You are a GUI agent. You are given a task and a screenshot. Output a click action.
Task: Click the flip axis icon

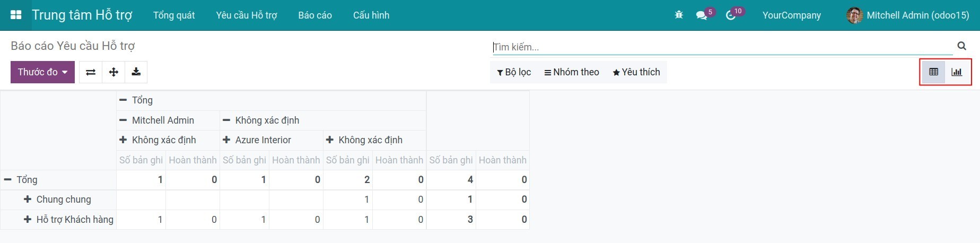pyautogui.click(x=91, y=72)
